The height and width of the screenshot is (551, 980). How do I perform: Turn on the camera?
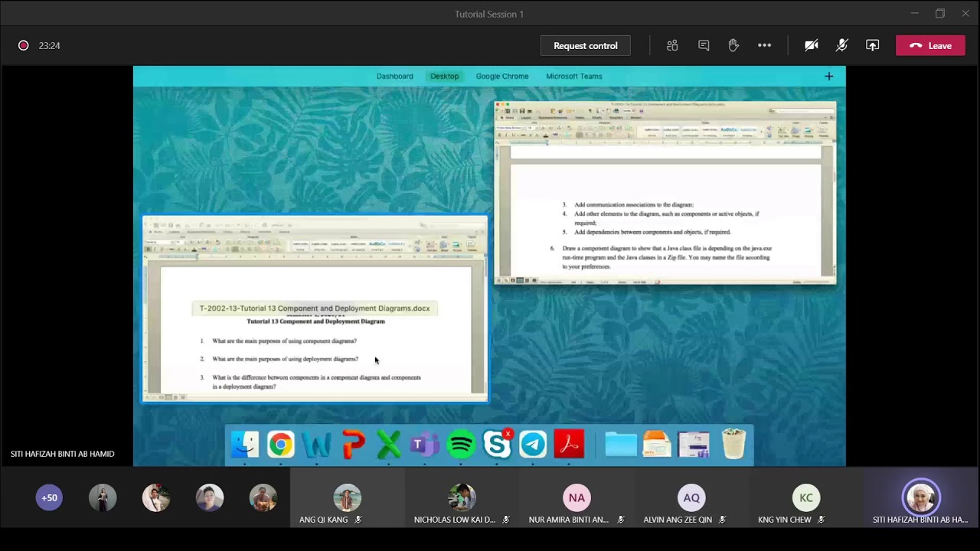pyautogui.click(x=812, y=46)
